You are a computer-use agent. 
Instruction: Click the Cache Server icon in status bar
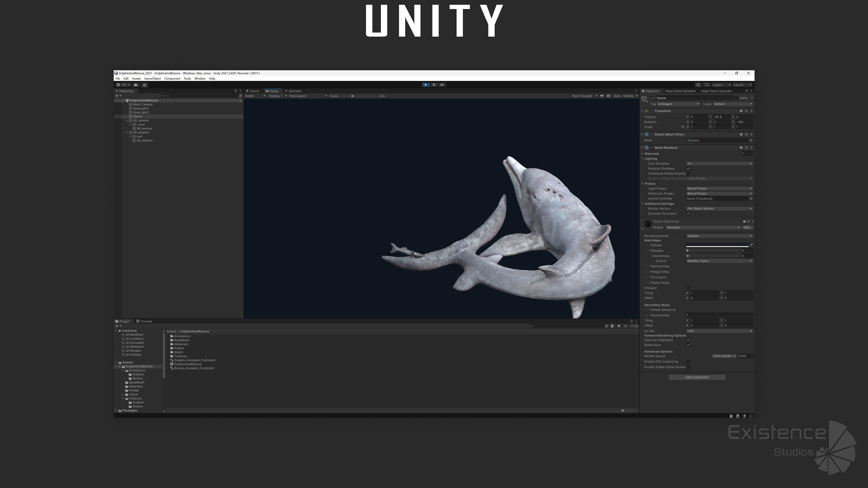tap(738, 416)
